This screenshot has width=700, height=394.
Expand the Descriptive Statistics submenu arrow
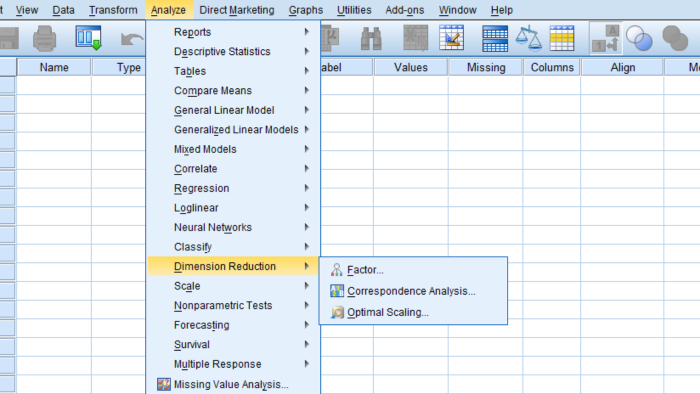click(307, 51)
